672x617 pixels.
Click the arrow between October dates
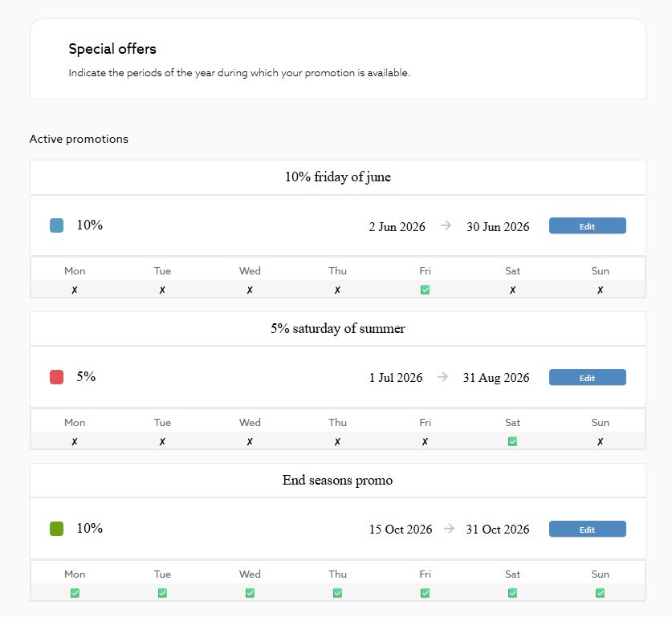pyautogui.click(x=449, y=529)
